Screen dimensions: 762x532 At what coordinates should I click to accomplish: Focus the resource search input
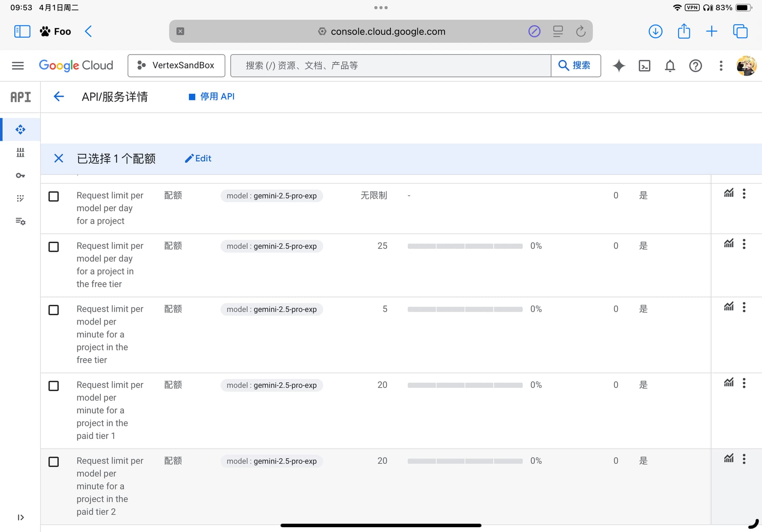(x=391, y=65)
